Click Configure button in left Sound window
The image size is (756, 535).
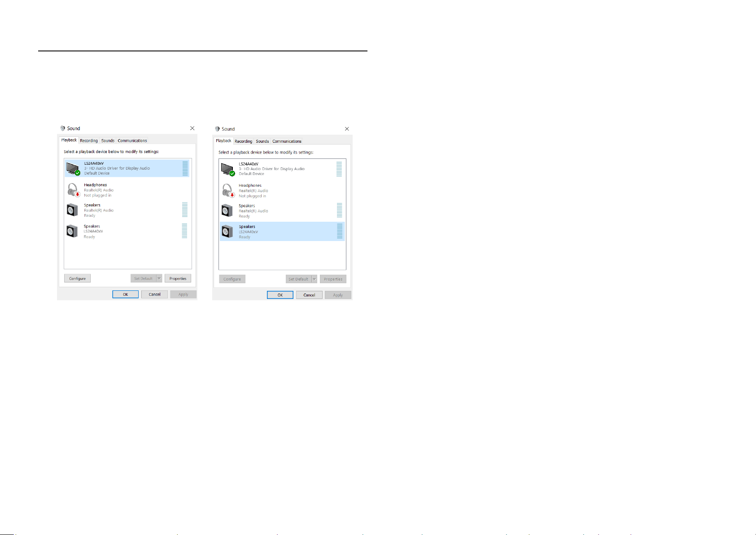pyautogui.click(x=78, y=278)
